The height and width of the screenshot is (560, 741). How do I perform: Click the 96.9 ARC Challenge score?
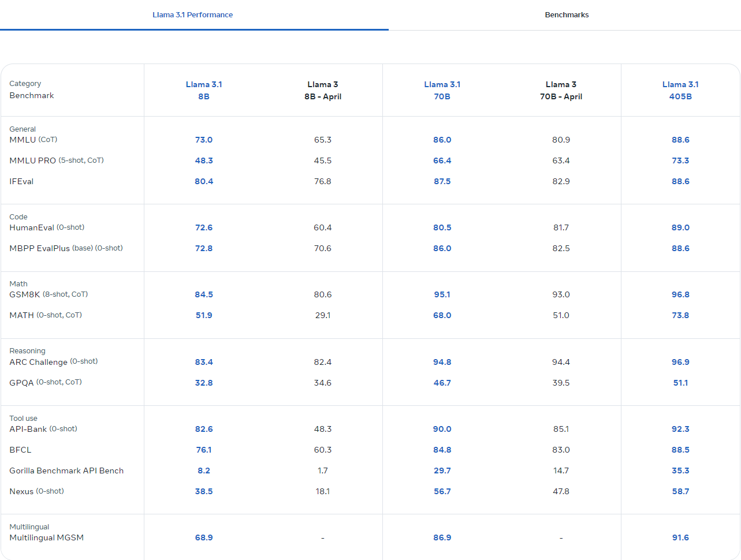click(680, 362)
